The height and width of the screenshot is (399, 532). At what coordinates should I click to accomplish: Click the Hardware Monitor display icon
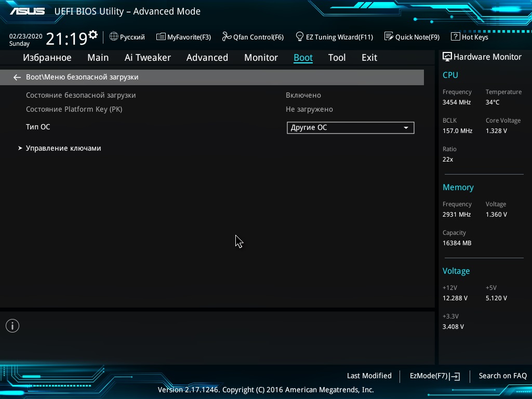tap(447, 57)
